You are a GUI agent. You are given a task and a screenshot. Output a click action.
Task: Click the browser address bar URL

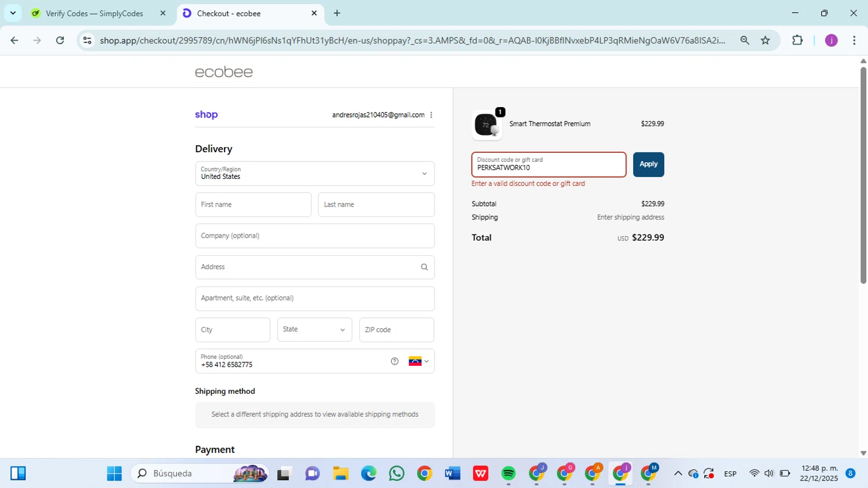tap(412, 40)
